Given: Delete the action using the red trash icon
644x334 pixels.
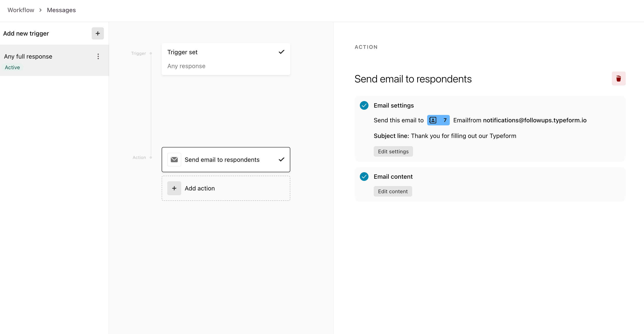Looking at the screenshot, I should pyautogui.click(x=619, y=78).
